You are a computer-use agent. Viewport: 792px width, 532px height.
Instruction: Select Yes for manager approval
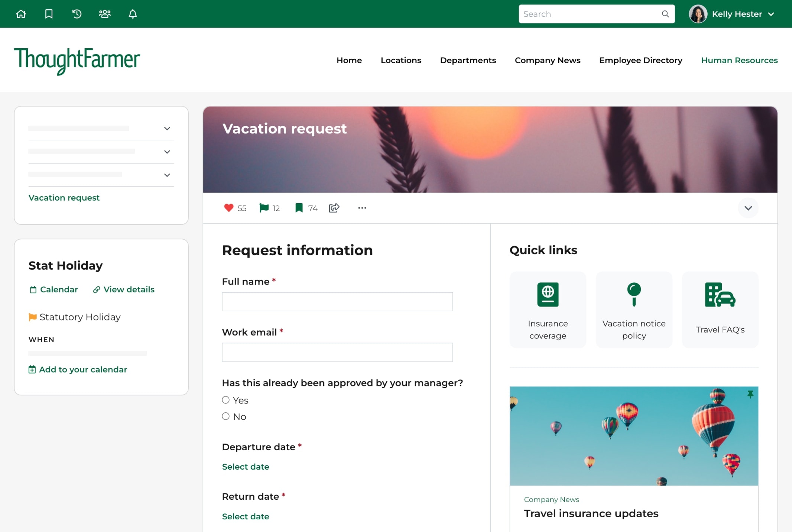pos(225,400)
